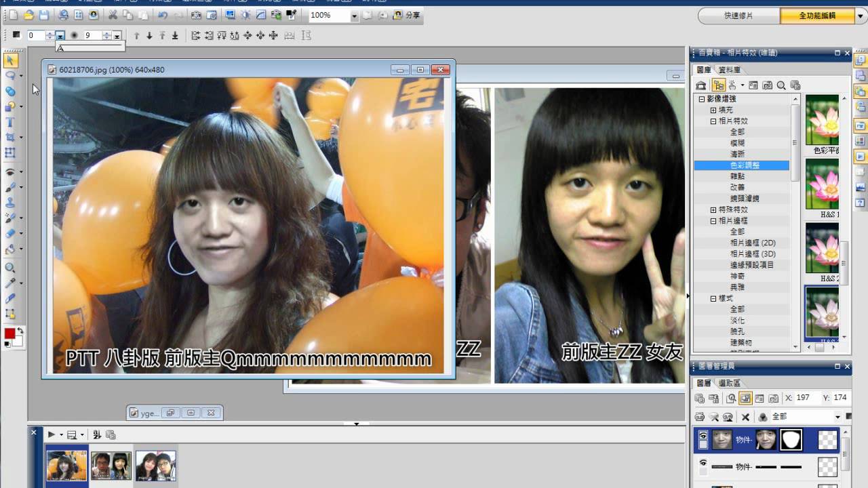Select the second couple photo thumbnail in strip
This screenshot has width=868, height=488.
[111, 466]
